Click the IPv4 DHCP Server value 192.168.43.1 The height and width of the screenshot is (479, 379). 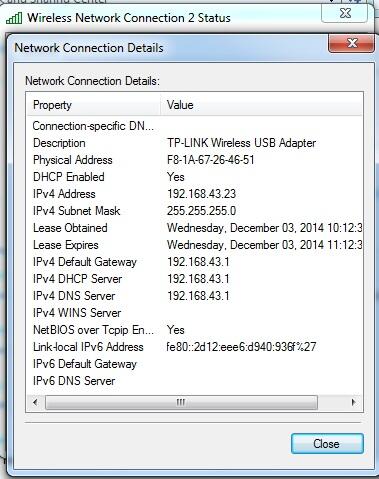[198, 279]
